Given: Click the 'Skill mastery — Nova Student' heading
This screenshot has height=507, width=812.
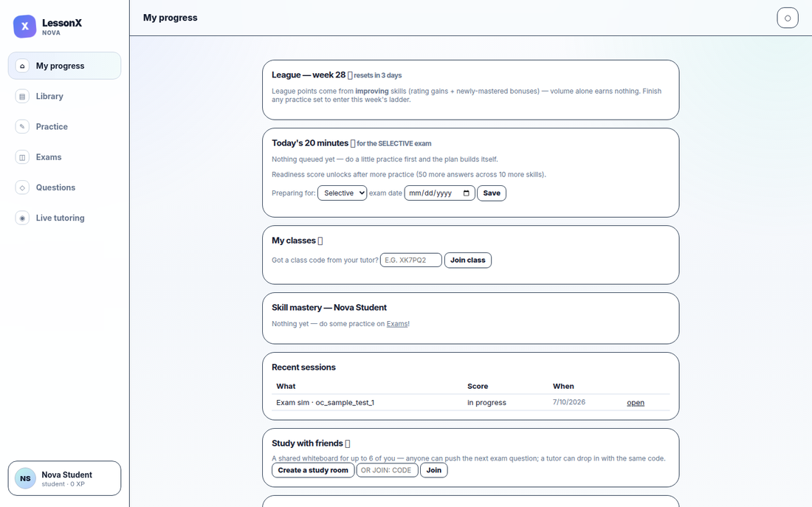Looking at the screenshot, I should click(328, 308).
